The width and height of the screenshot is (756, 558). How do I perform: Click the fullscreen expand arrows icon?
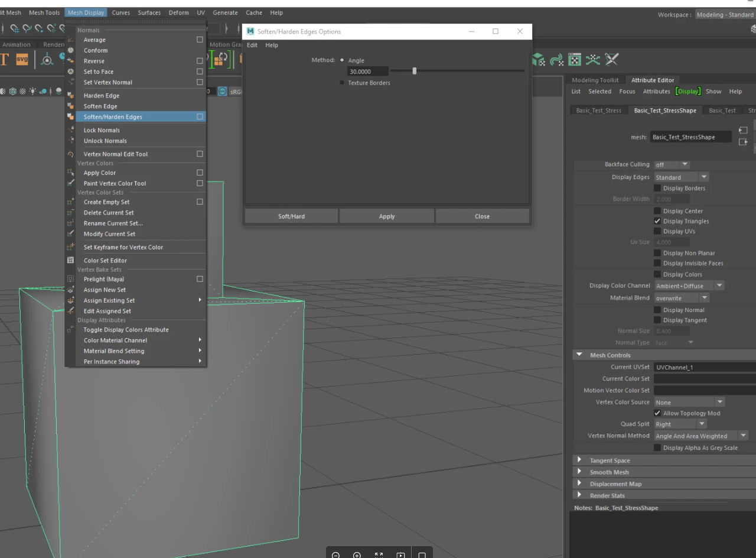(x=379, y=555)
